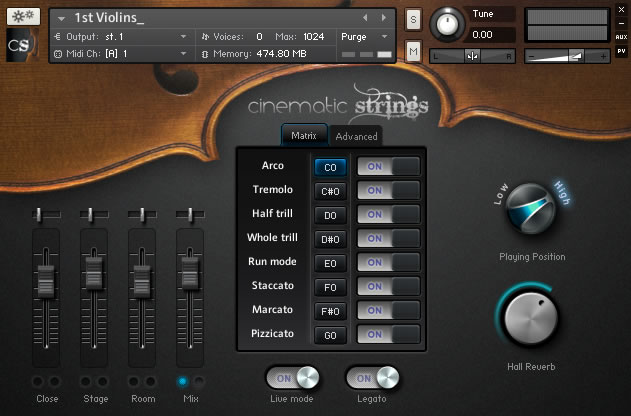Click the Mix mic volume fader
Viewport: 631px width, 416px height.
190,273
